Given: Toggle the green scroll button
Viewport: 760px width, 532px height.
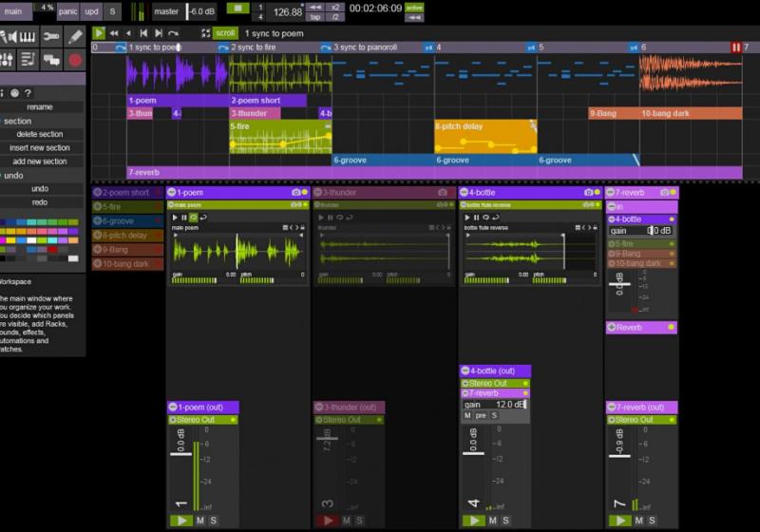Looking at the screenshot, I should click(x=224, y=33).
